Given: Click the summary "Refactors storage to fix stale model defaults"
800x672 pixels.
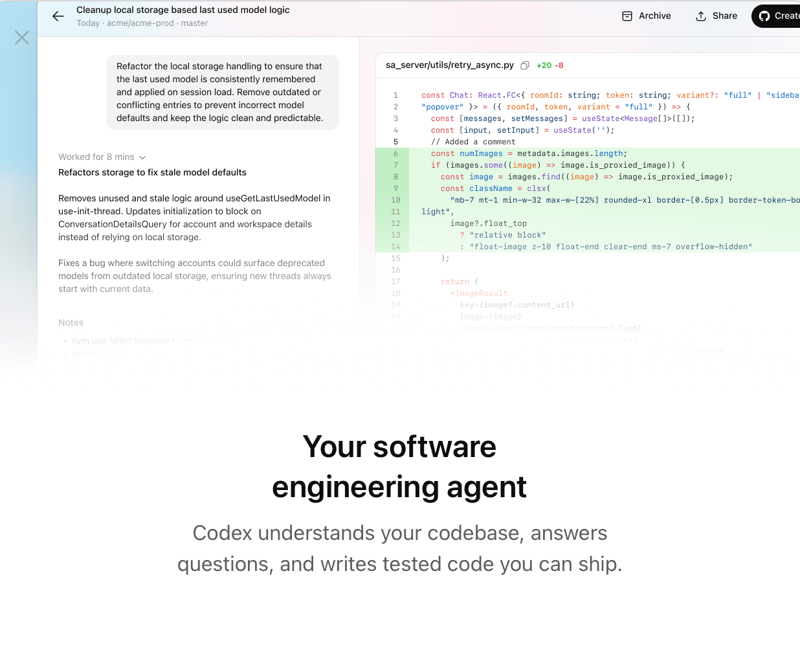Looking at the screenshot, I should click(x=152, y=172).
